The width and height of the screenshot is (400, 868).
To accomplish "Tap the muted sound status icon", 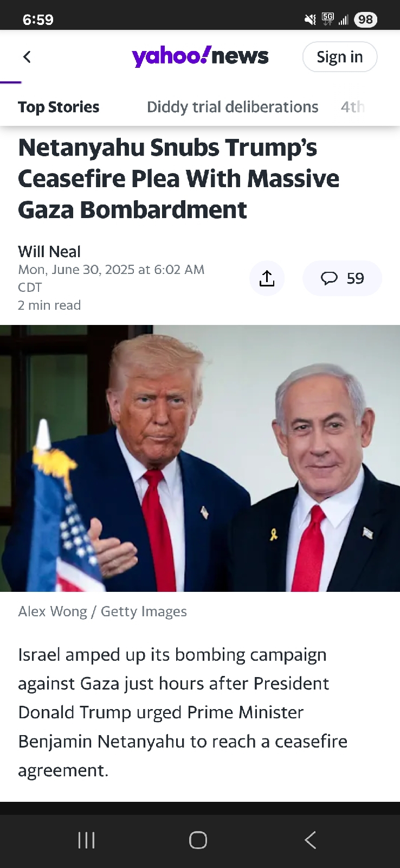I will pos(310,20).
